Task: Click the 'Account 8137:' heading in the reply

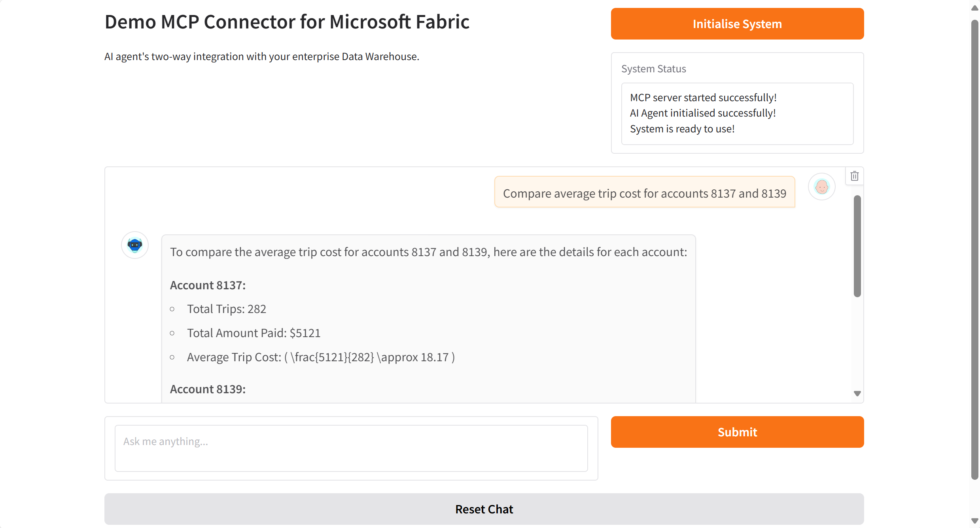Action: pyautogui.click(x=208, y=285)
